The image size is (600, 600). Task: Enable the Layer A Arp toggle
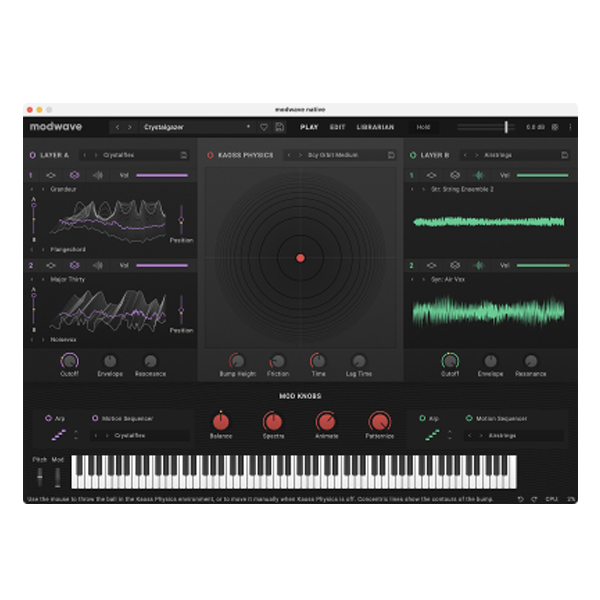48,418
